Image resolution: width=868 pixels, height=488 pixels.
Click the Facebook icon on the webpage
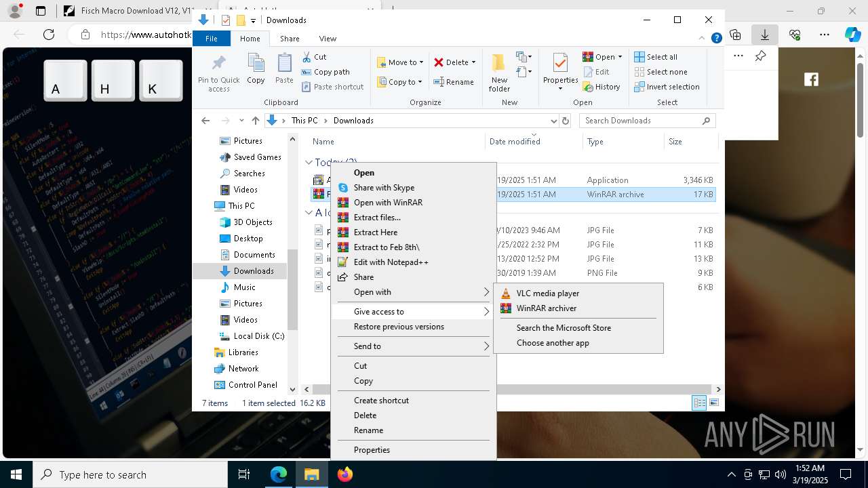(811, 79)
